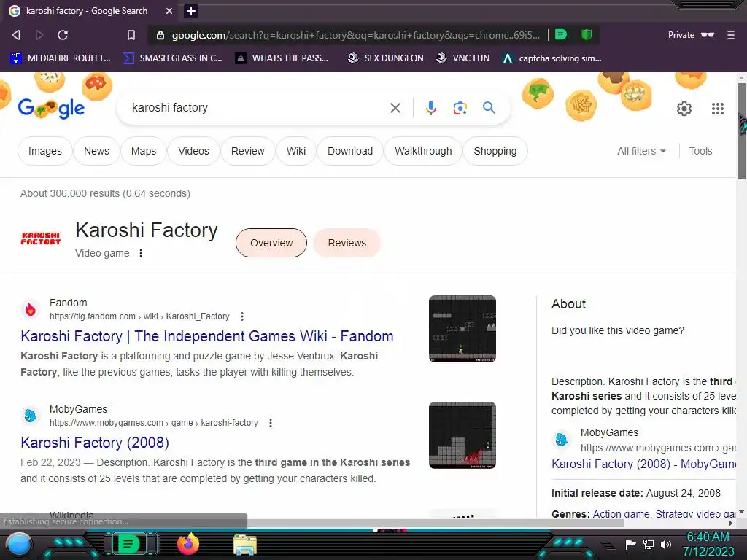This screenshot has width=747, height=560.
Task: Open the Fandom result game thumbnail
Action: tap(462, 329)
